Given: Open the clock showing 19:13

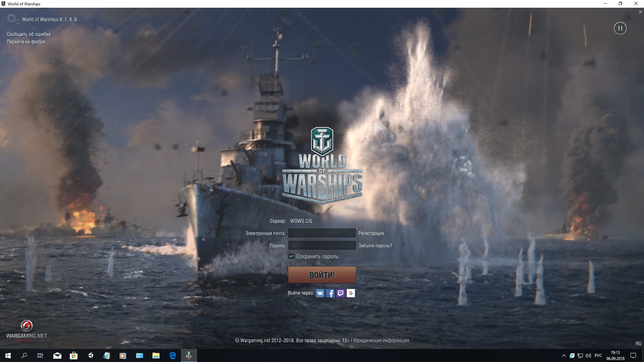Looking at the screenshot, I should pyautogui.click(x=615, y=356).
